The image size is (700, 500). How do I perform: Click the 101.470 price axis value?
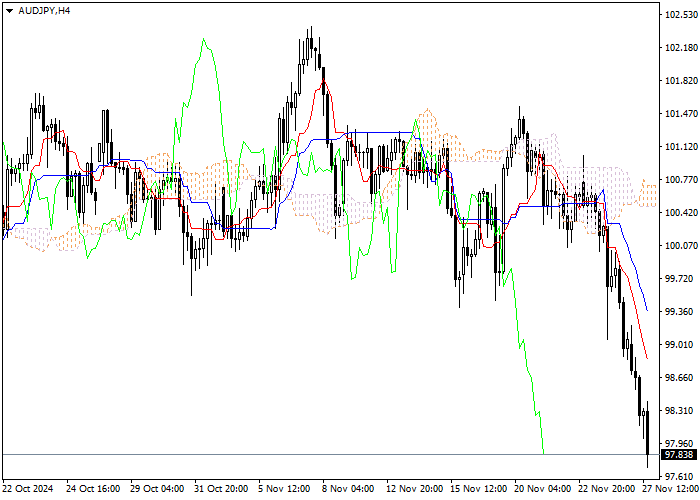click(x=681, y=114)
